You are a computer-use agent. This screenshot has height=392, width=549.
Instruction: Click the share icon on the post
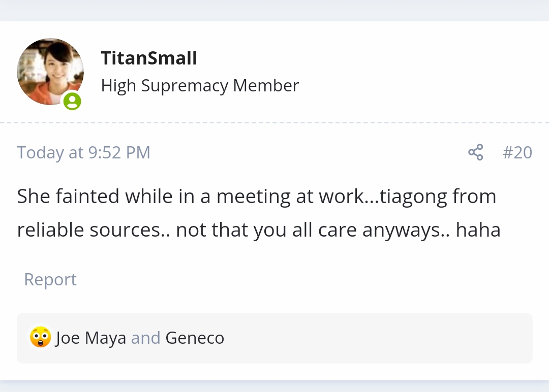475,152
